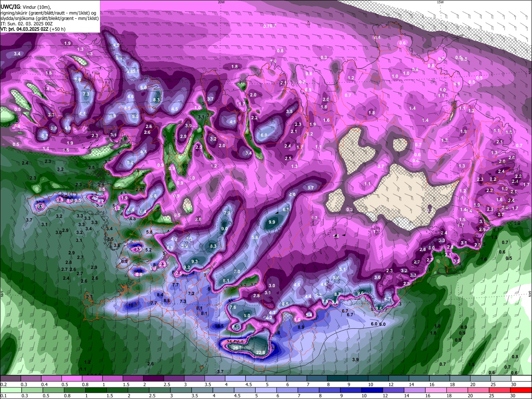Click the 'IT: Sun. 02. 03. 2025 00Z' line
Viewport: 532px width, 399px height.
pos(26,24)
